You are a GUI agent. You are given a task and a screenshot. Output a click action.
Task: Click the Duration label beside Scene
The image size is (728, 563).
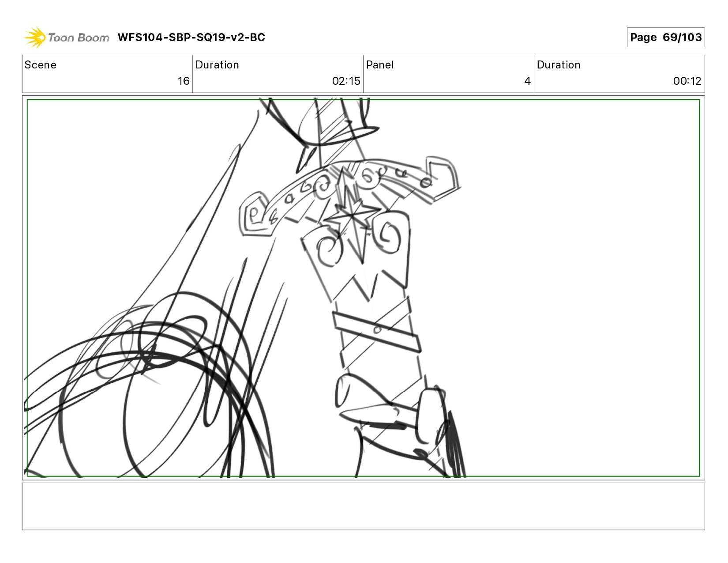click(217, 65)
